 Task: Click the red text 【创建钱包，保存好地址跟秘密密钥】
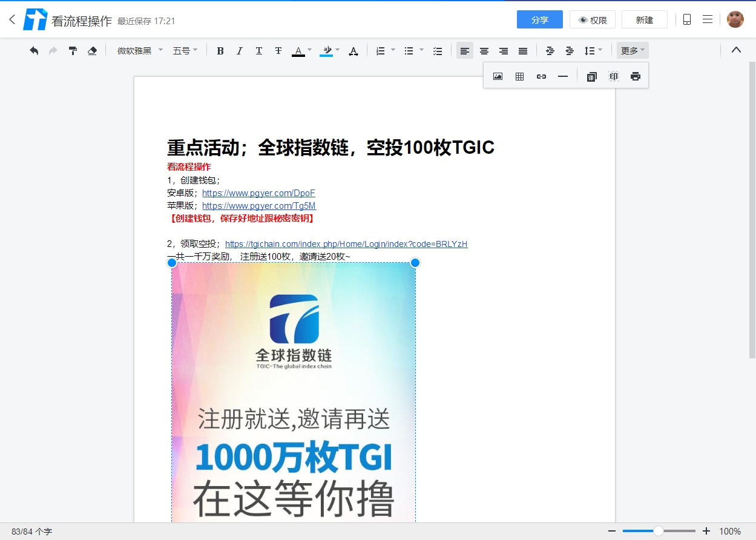[x=241, y=219]
